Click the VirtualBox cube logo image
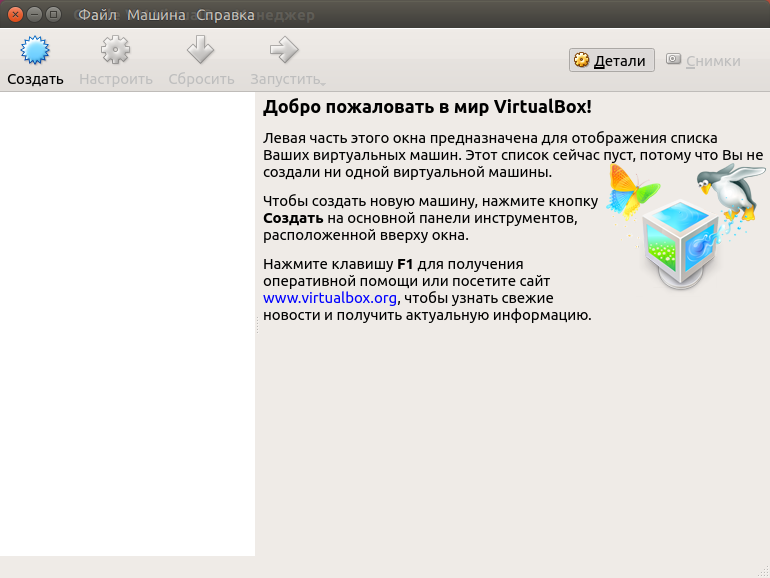The image size is (770, 578). [682, 244]
